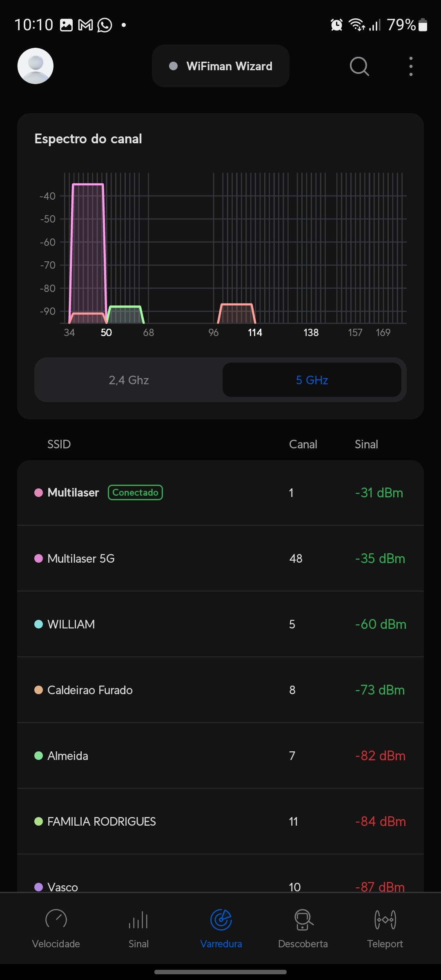The height and width of the screenshot is (980, 441).
Task: Switch spectrum to 2,4 Ghz band
Action: 129,380
